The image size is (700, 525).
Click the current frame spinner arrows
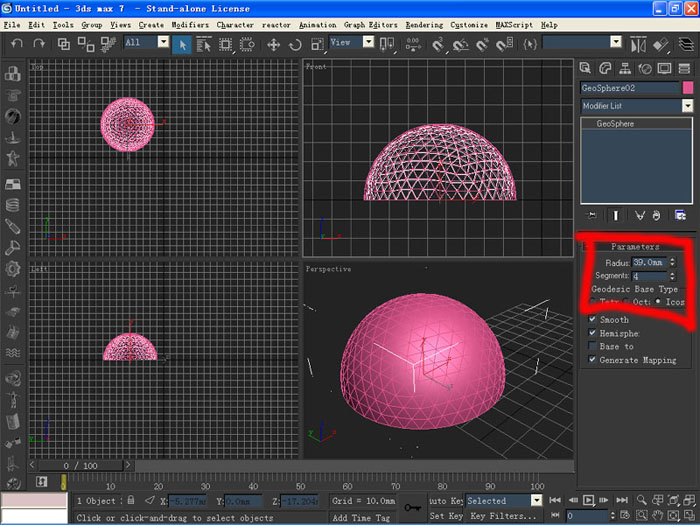coord(612,516)
